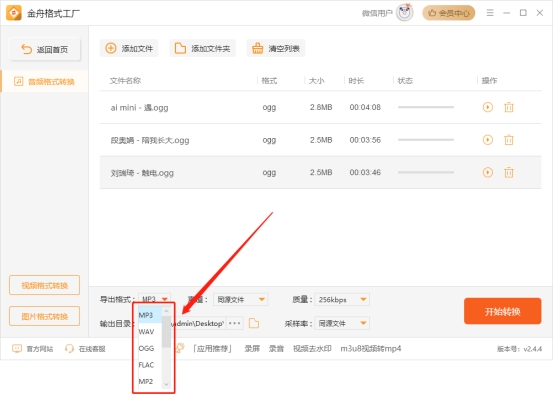Choose OGG in the format list
Viewport: 554px width, 395px height.
[150, 348]
